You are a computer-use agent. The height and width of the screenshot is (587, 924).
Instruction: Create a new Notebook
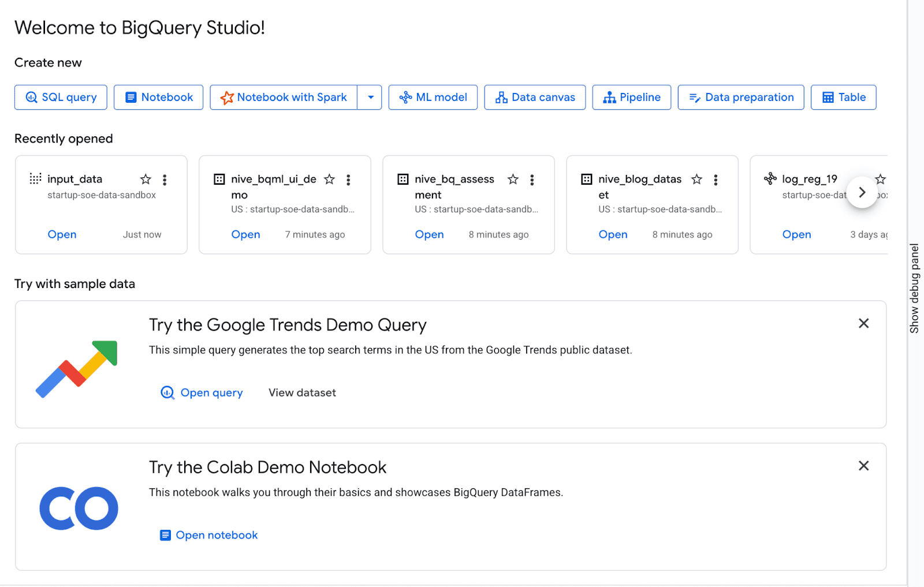click(x=158, y=97)
